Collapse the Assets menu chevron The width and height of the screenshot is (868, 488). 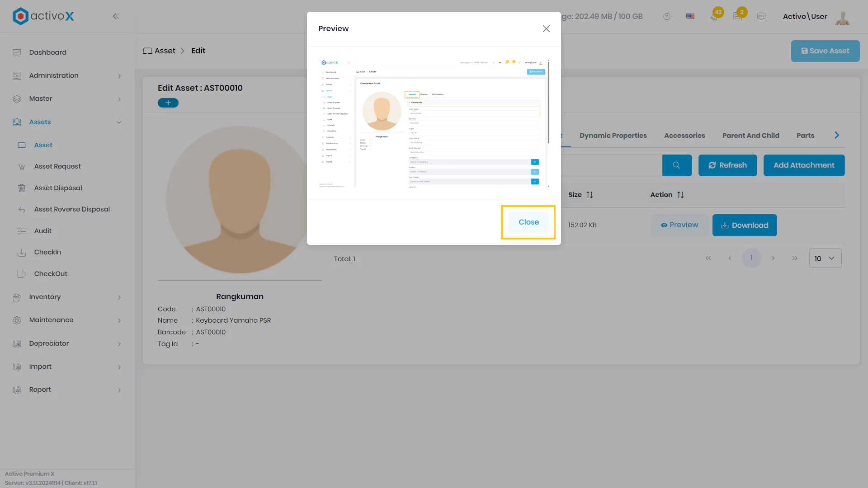119,122
